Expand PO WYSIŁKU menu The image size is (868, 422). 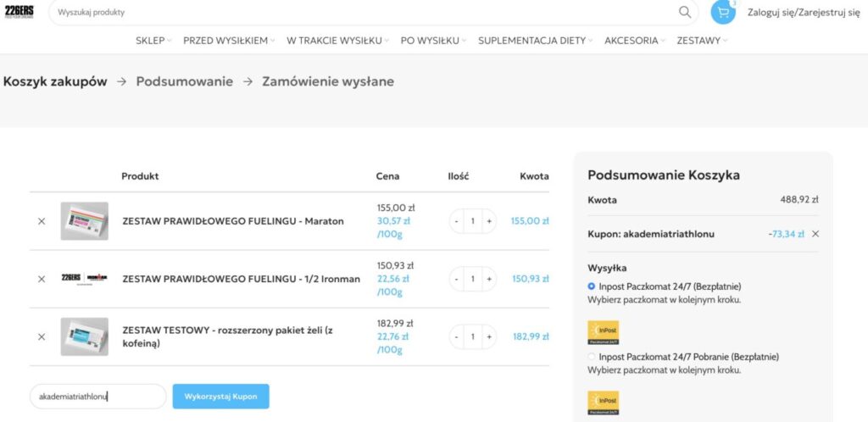(x=433, y=41)
